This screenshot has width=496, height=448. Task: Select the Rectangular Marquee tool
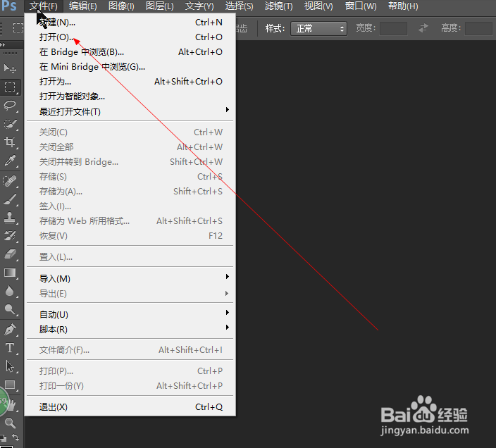tap(10, 87)
